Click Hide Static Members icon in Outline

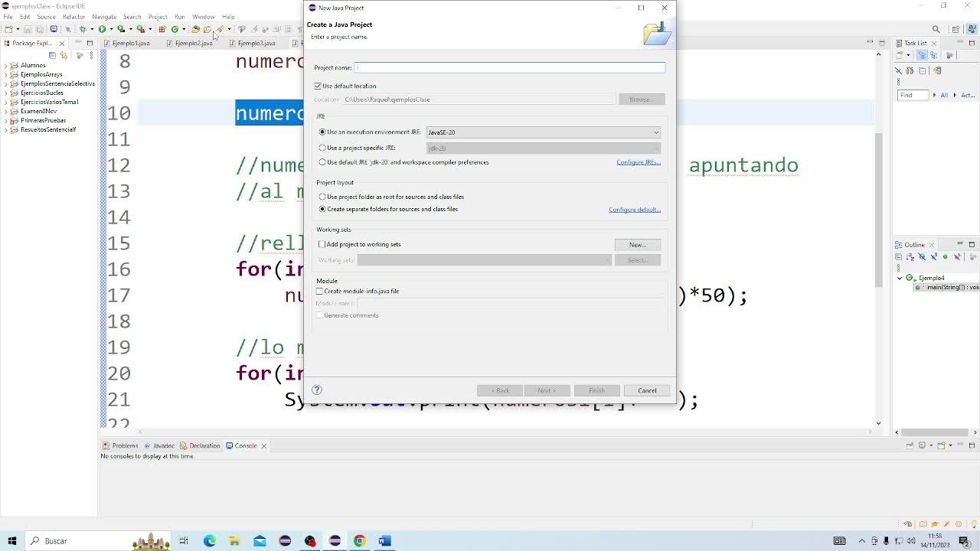tap(933, 256)
